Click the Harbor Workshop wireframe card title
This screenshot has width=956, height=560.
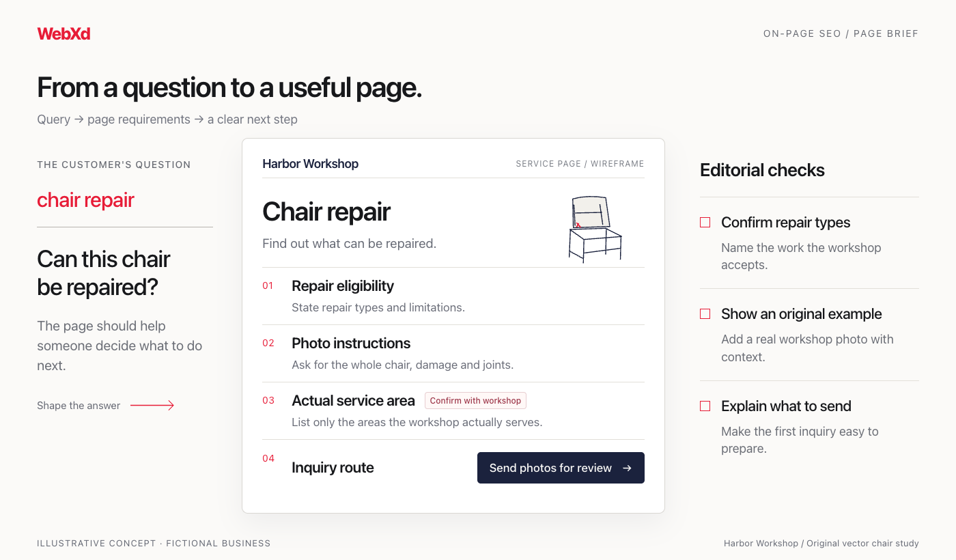[x=311, y=164]
